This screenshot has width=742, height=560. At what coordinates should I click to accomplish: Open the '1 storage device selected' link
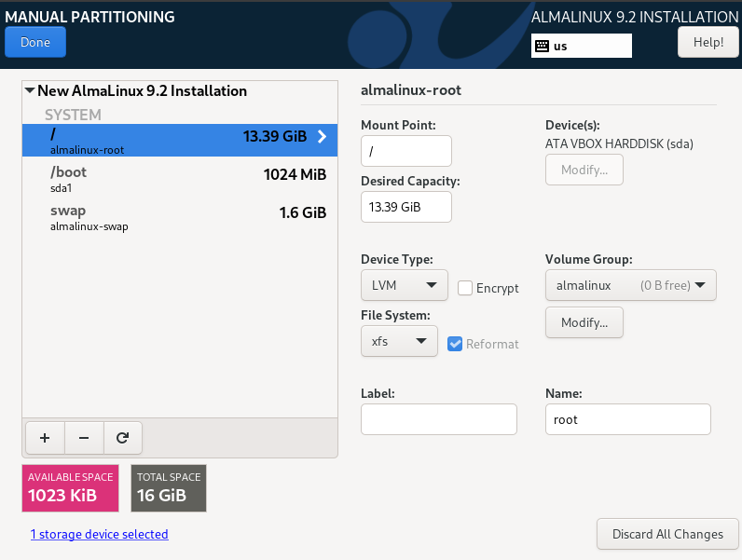[x=100, y=534]
